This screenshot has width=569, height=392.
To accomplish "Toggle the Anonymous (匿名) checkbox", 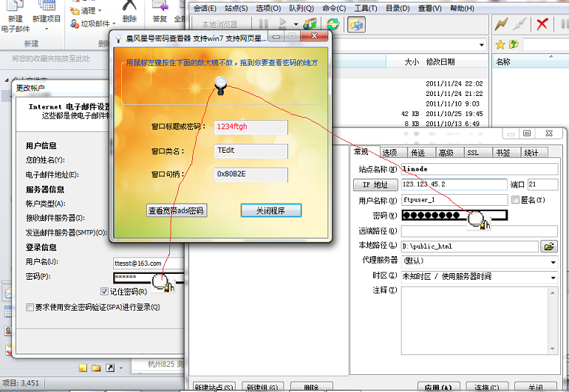I will coord(516,200).
